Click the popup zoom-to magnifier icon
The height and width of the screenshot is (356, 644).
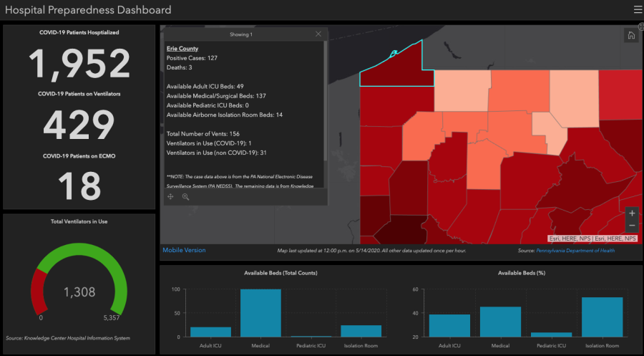pyautogui.click(x=185, y=197)
